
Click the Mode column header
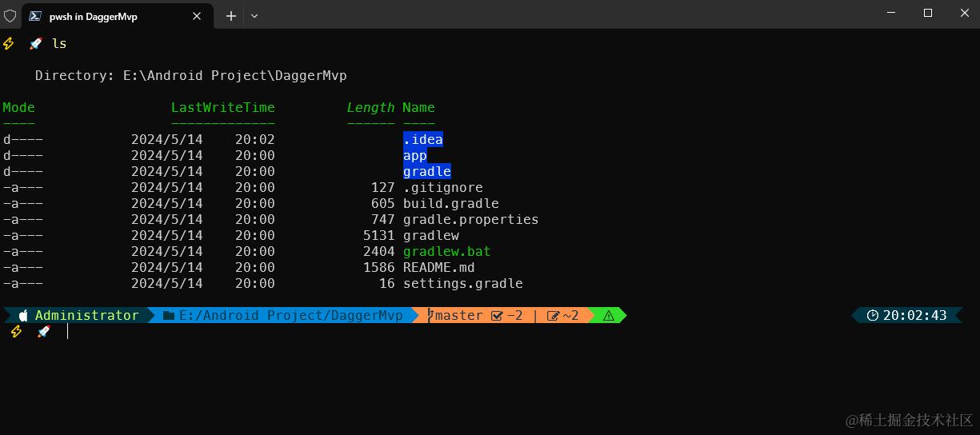pyautogui.click(x=19, y=108)
